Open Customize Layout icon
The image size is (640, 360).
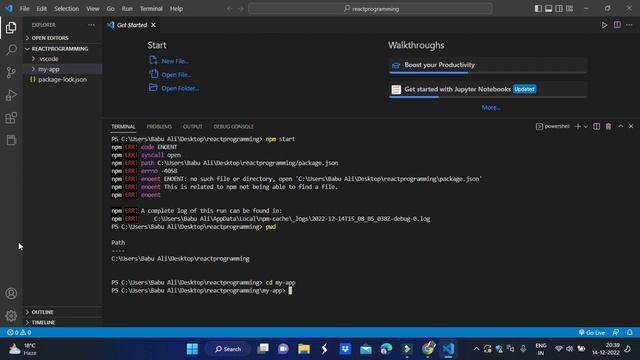569,9
